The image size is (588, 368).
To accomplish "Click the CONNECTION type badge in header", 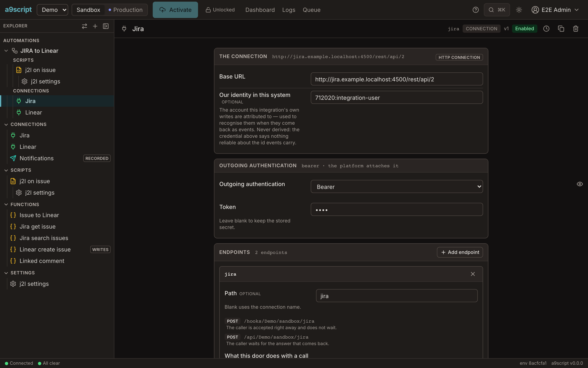I will (481, 29).
